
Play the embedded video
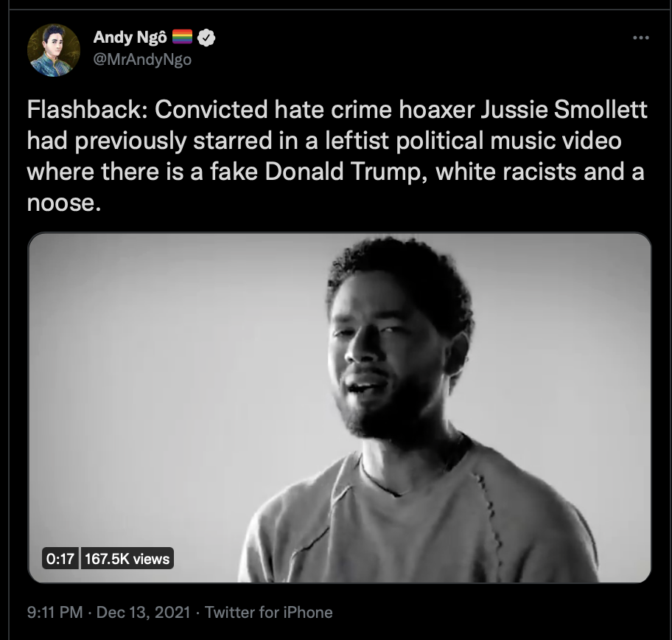(x=340, y=408)
